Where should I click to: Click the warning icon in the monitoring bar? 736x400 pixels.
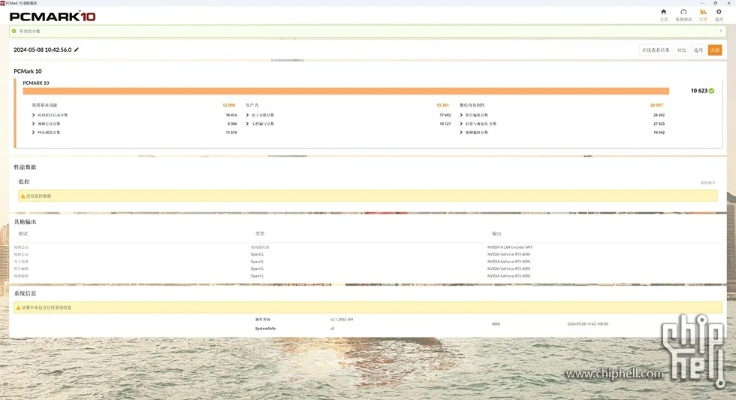[23, 196]
